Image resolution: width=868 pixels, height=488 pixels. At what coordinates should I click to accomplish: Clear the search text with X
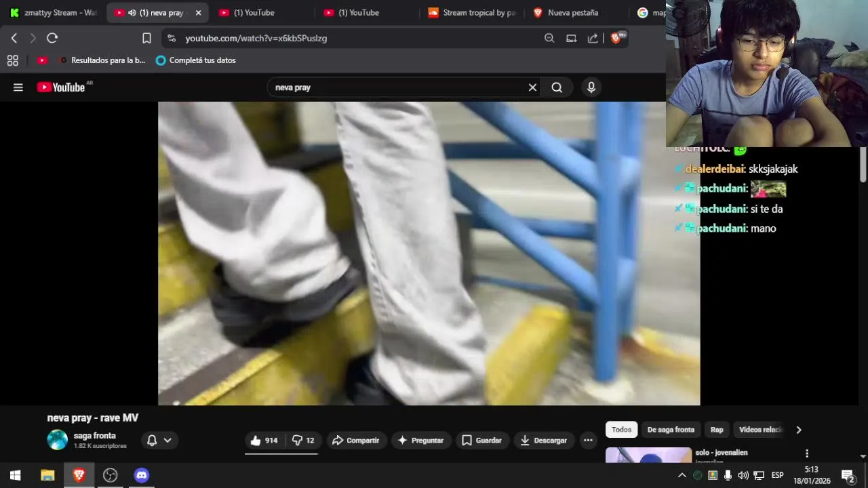coord(532,87)
